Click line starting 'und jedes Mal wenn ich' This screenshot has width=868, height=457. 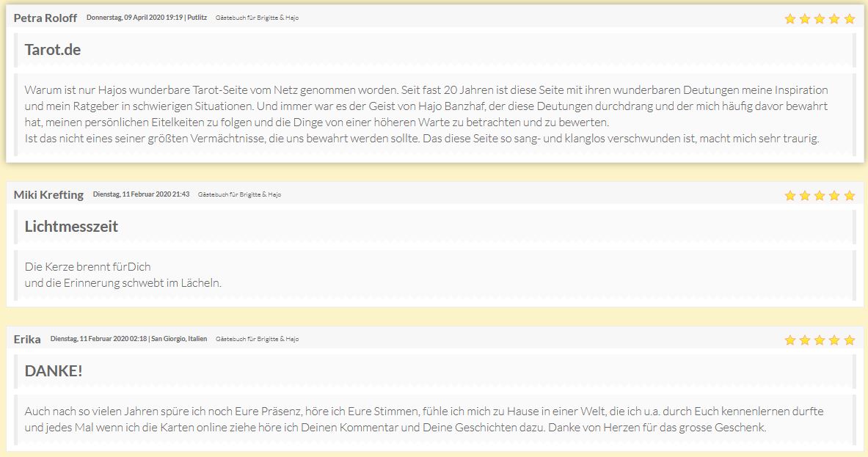tap(395, 427)
